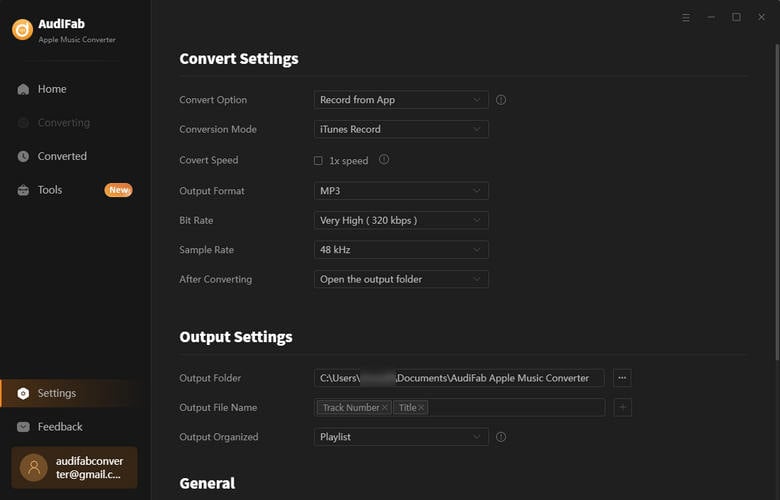This screenshot has width=780, height=500.
Task: Open the After Converting dropdown
Action: 401,279
